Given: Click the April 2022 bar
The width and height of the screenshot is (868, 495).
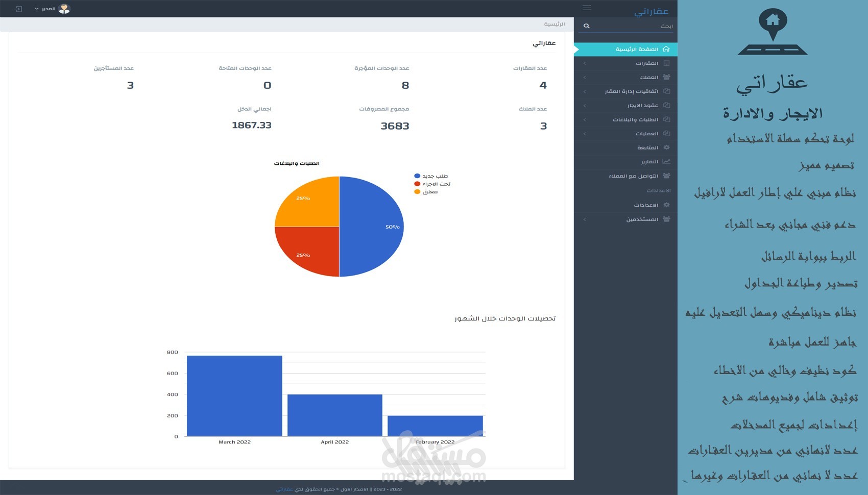Looking at the screenshot, I should click(335, 415).
